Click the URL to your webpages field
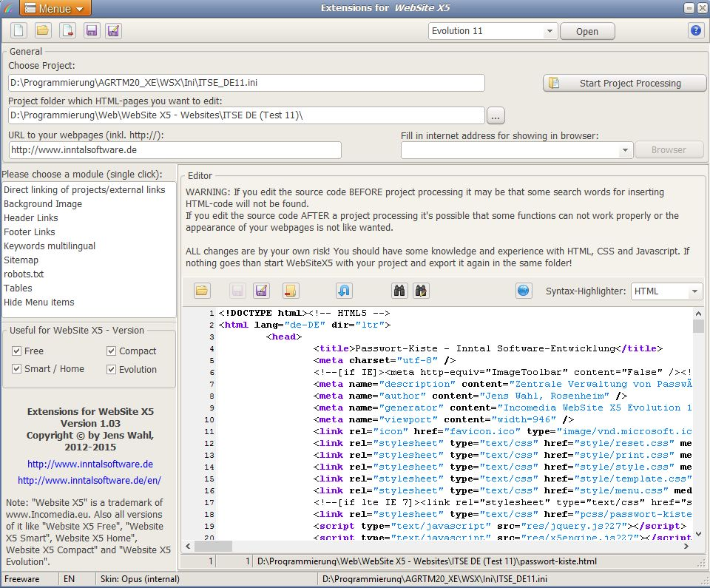 (x=175, y=150)
